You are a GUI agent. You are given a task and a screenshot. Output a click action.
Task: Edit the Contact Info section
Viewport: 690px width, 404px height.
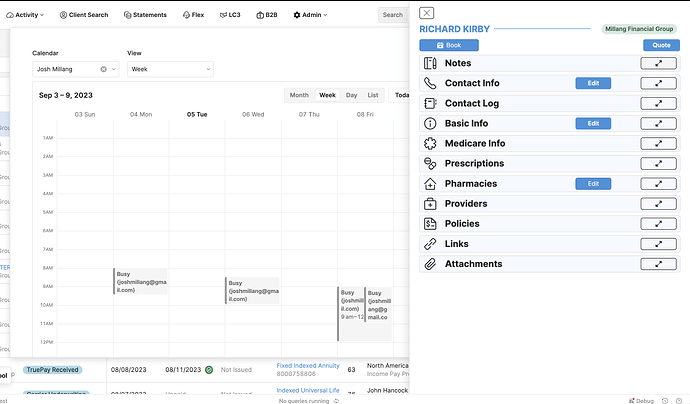[593, 83]
